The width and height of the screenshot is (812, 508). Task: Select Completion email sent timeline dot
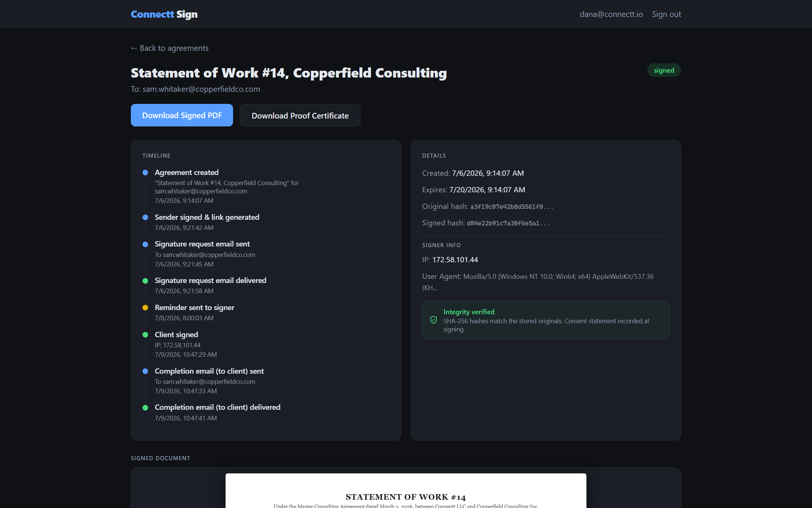click(x=145, y=371)
